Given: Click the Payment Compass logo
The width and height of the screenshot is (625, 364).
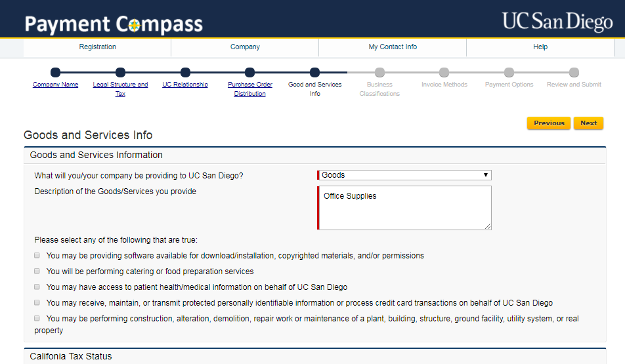Looking at the screenshot, I should (x=114, y=24).
